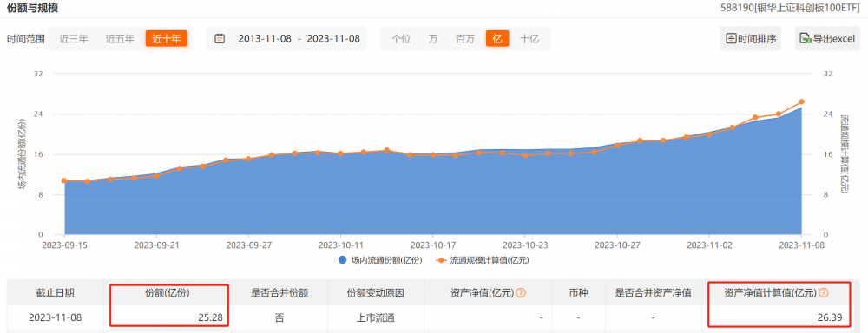Select the 近三年 time range

pos(74,39)
